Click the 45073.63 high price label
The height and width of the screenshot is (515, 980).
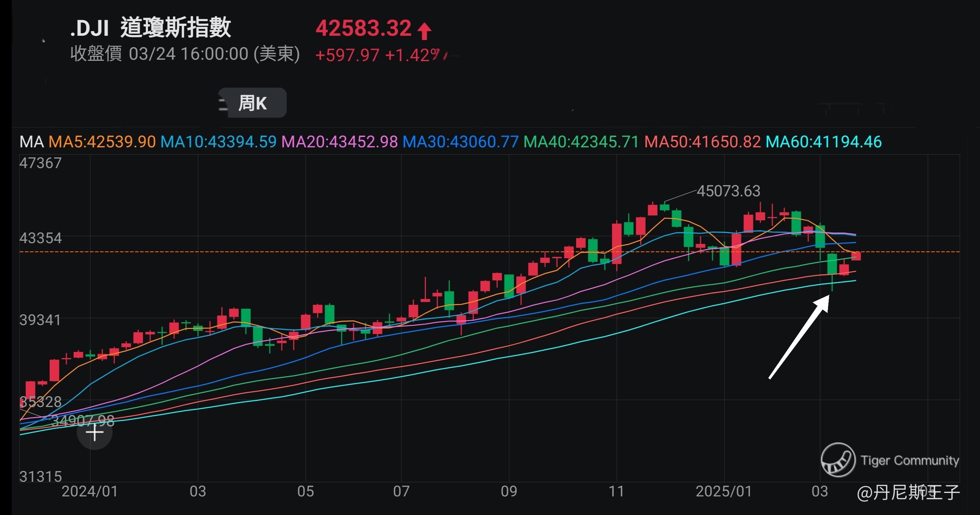coord(728,191)
